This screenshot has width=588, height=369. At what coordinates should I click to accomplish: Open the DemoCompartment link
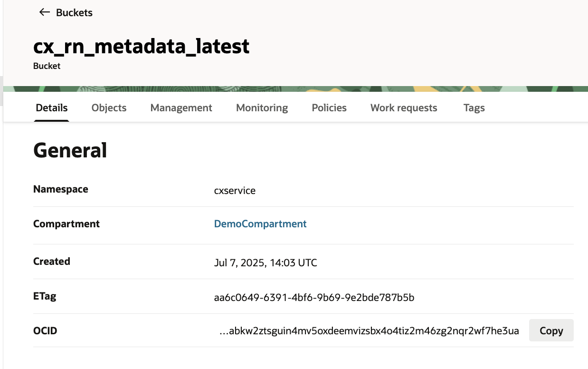coord(260,224)
